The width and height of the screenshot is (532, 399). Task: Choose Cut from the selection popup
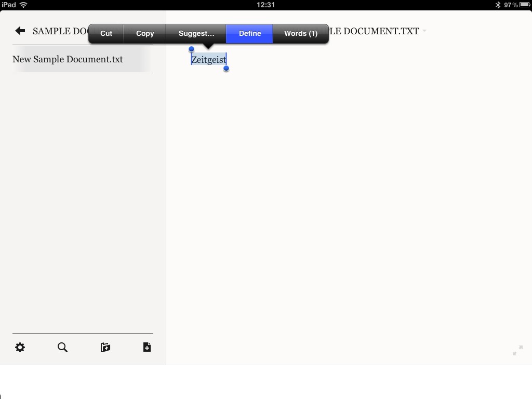(x=106, y=33)
